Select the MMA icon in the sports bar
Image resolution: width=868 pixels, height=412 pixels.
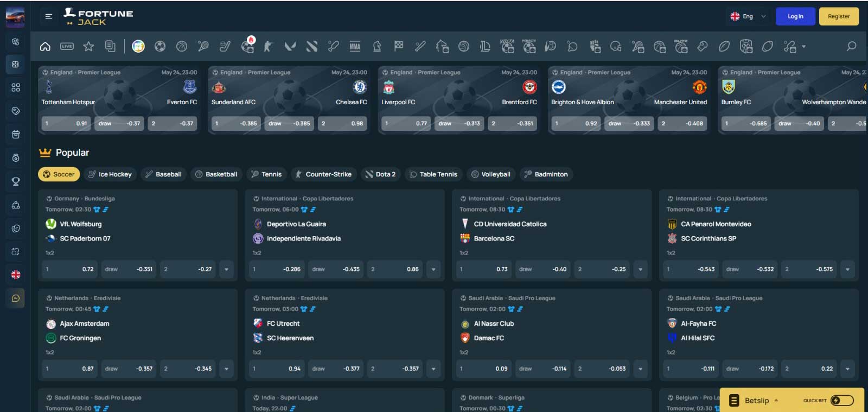(355, 47)
